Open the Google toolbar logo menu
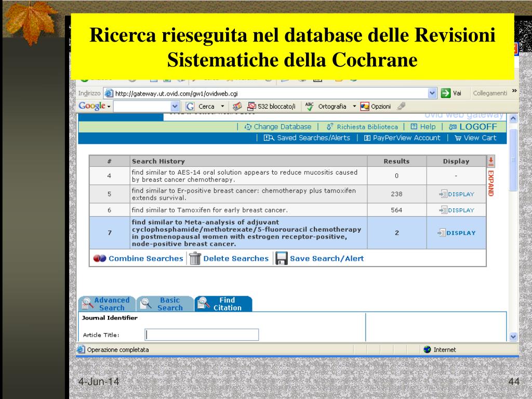The image size is (532, 399). pyautogui.click(x=95, y=106)
